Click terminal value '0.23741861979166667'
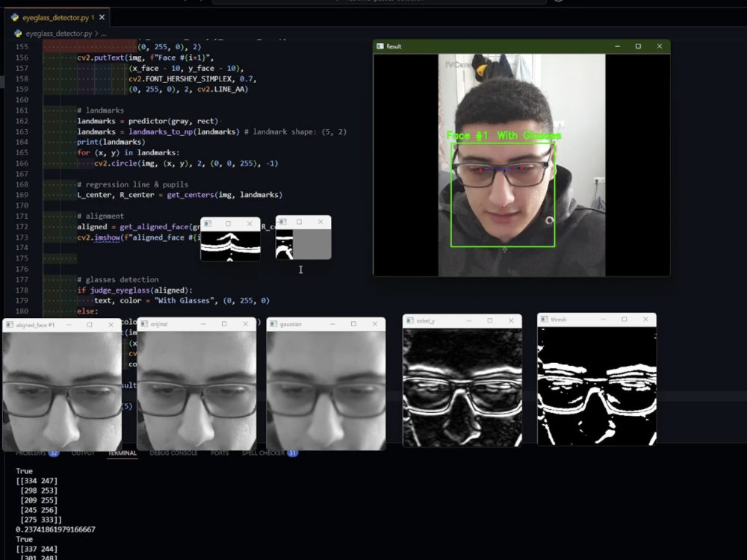Viewport: 747px width, 560px height. point(55,529)
